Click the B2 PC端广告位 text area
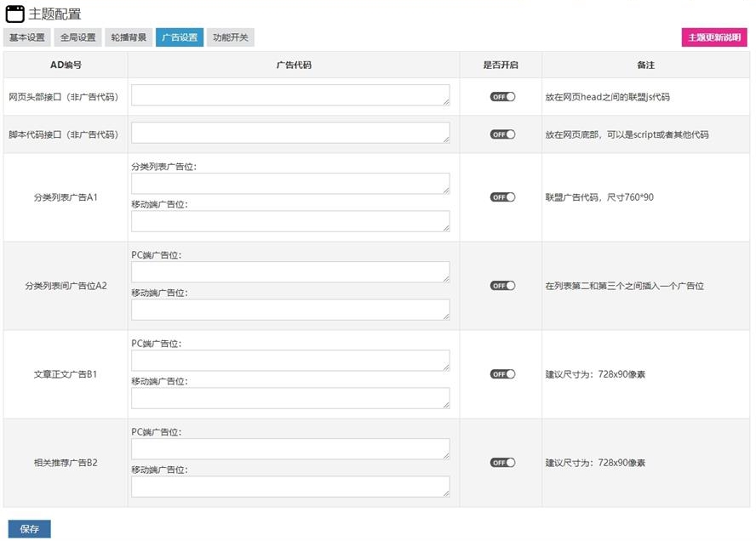The height and width of the screenshot is (541, 756). 290,449
